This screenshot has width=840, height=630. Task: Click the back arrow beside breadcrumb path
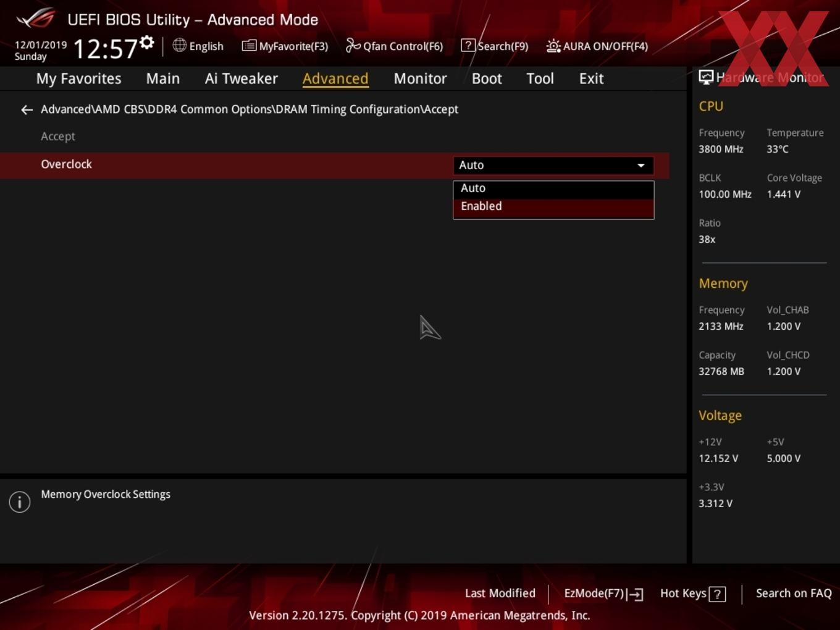[27, 110]
